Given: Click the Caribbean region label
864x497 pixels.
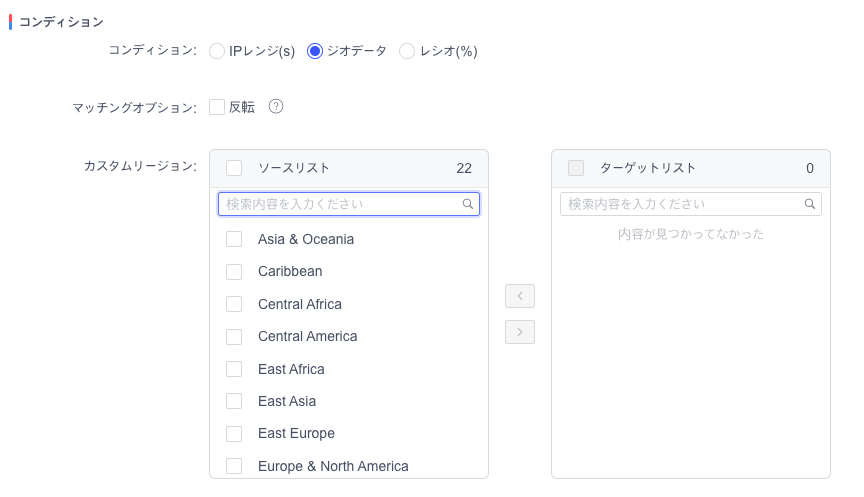Looking at the screenshot, I should pyautogui.click(x=290, y=271).
